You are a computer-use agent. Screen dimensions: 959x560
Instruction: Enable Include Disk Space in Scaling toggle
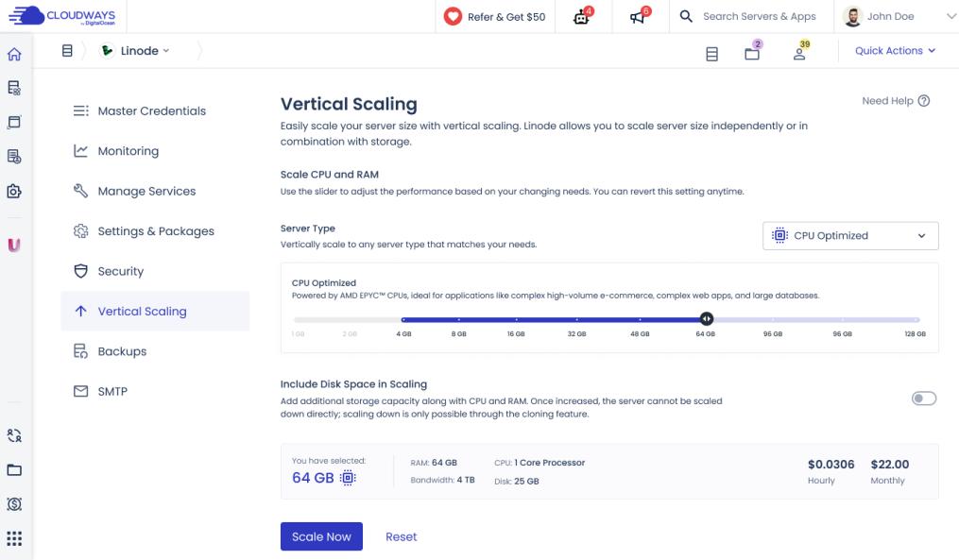[923, 399]
